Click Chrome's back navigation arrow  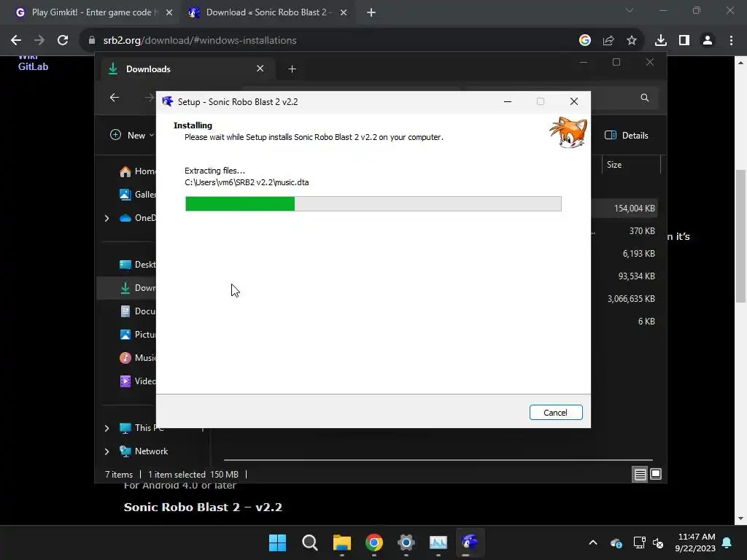tap(16, 41)
